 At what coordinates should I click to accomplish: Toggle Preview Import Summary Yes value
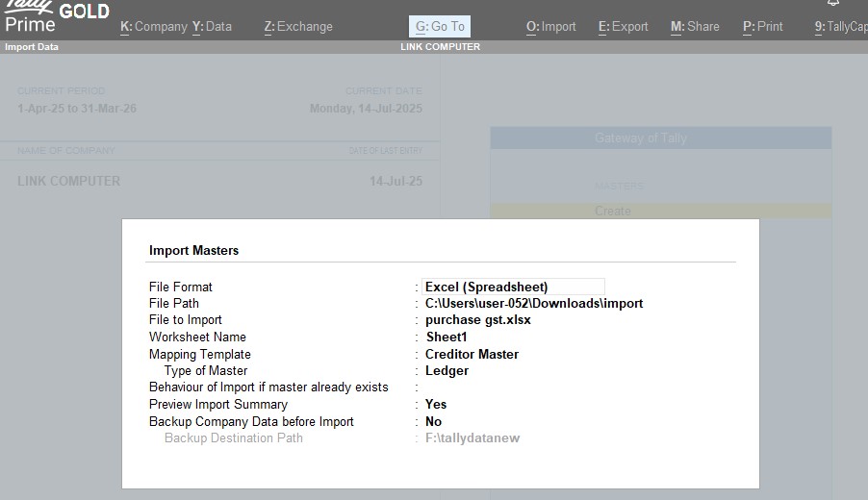(x=436, y=405)
